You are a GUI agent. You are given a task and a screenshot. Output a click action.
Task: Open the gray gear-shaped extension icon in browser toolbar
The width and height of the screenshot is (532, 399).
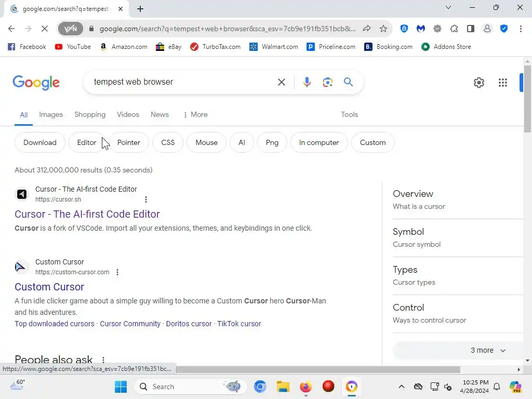point(437,29)
